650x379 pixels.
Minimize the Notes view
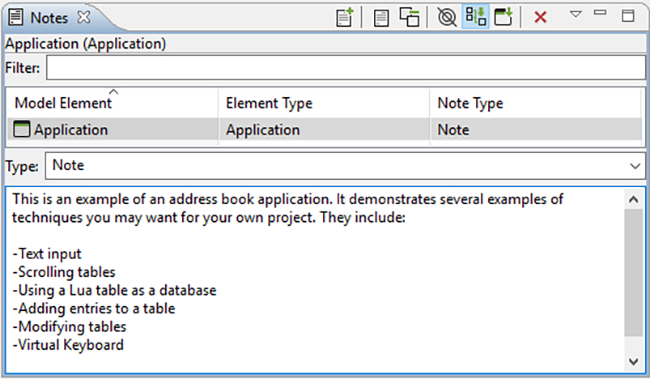600,13
